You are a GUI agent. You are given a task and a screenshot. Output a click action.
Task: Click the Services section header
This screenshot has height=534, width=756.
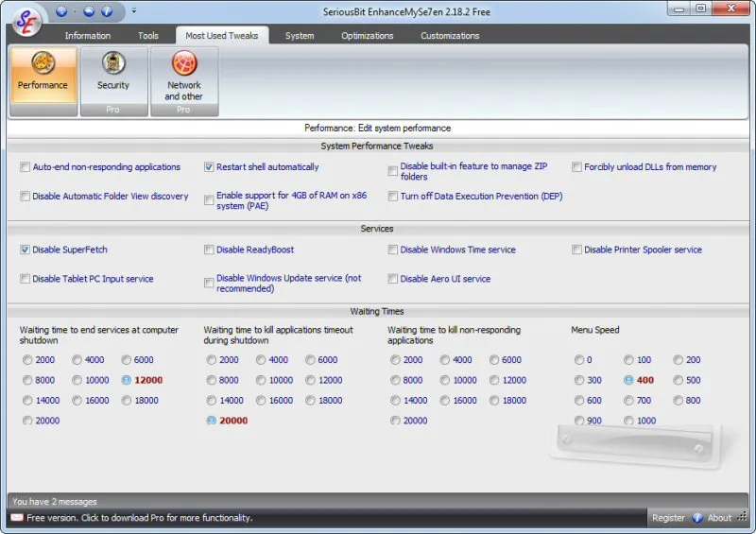pos(377,229)
